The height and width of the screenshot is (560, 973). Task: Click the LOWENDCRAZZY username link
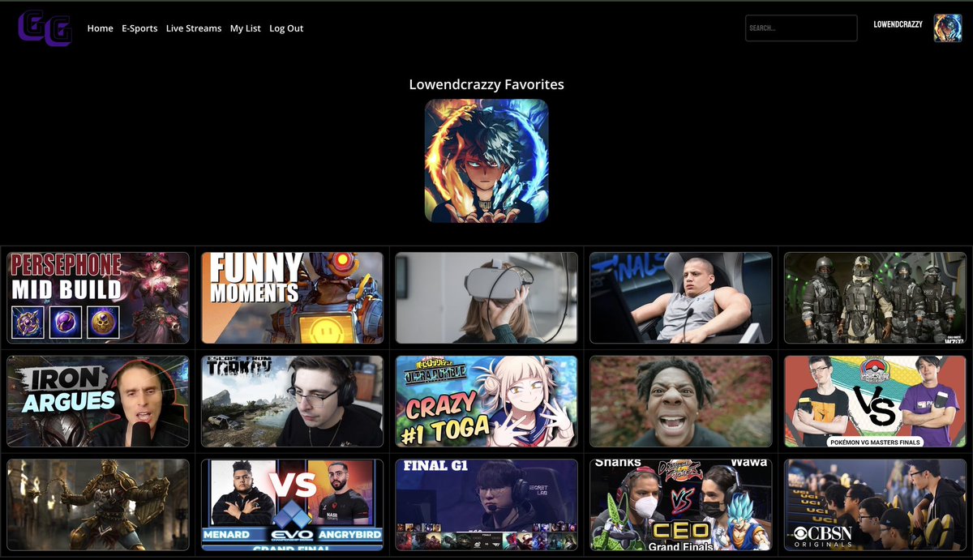point(898,25)
